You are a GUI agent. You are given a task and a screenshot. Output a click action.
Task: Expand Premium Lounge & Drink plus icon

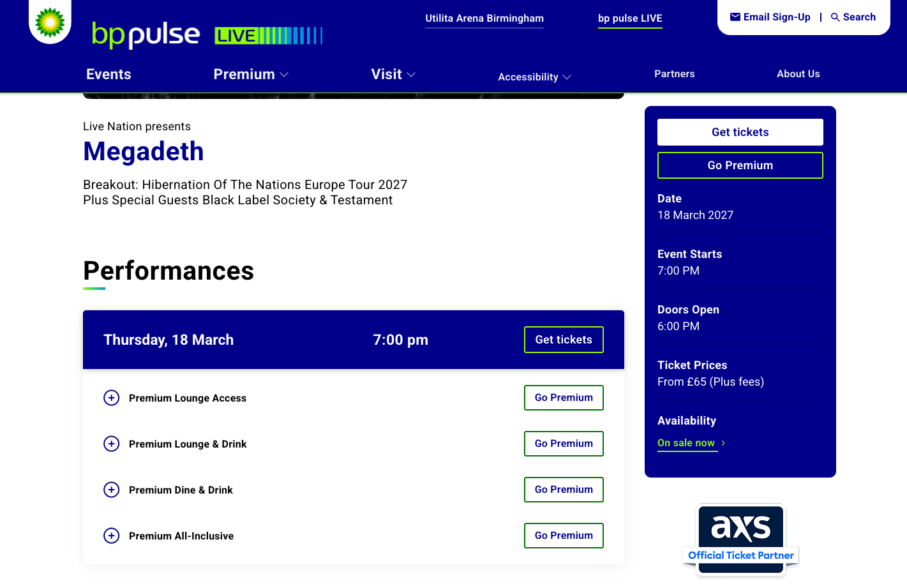point(112,444)
